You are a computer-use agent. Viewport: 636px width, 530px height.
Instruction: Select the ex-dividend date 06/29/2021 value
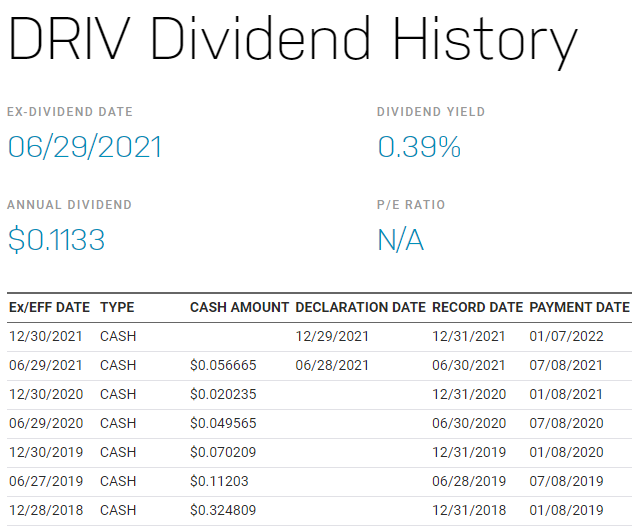[x=85, y=147]
